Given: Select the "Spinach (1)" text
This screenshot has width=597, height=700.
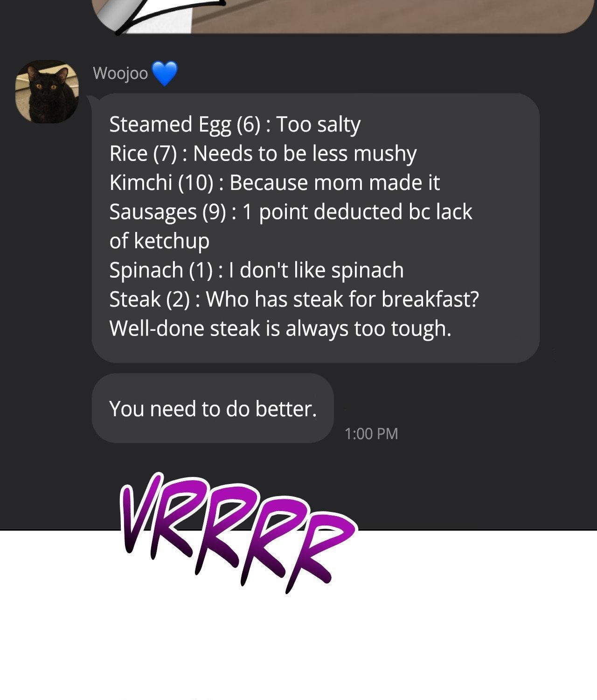Looking at the screenshot, I should [x=161, y=270].
